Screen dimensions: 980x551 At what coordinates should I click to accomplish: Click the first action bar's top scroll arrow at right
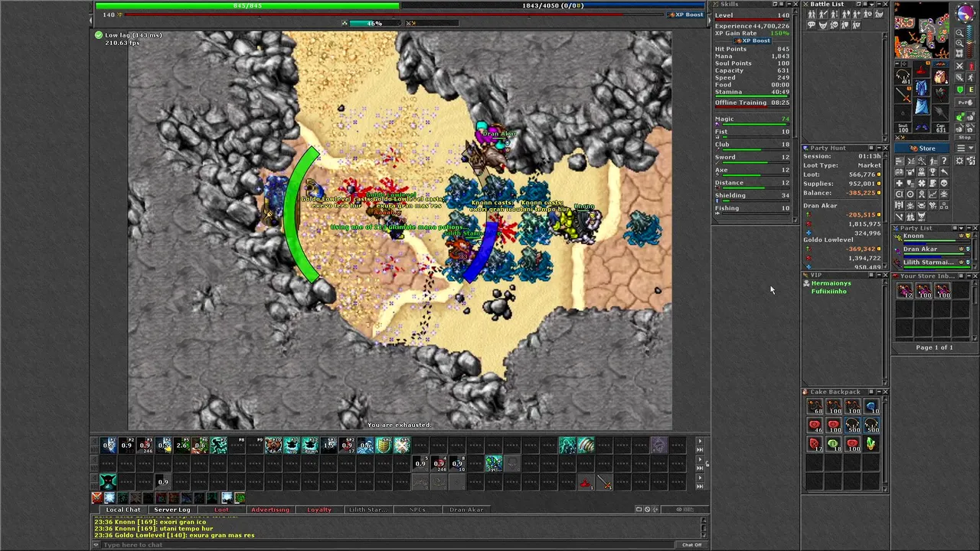[x=699, y=441]
